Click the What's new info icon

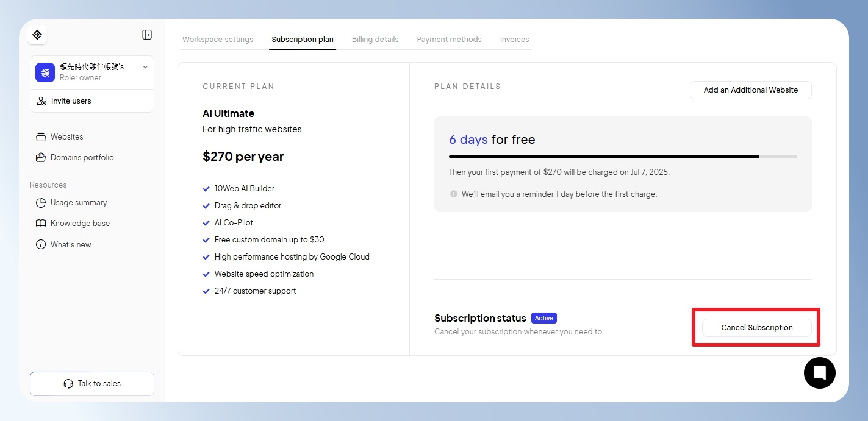[41, 244]
